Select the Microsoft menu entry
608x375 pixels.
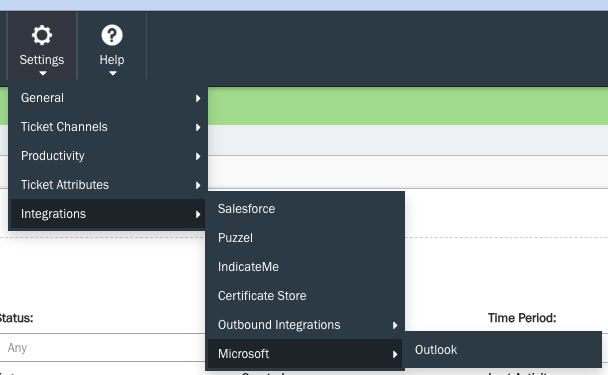coord(305,354)
